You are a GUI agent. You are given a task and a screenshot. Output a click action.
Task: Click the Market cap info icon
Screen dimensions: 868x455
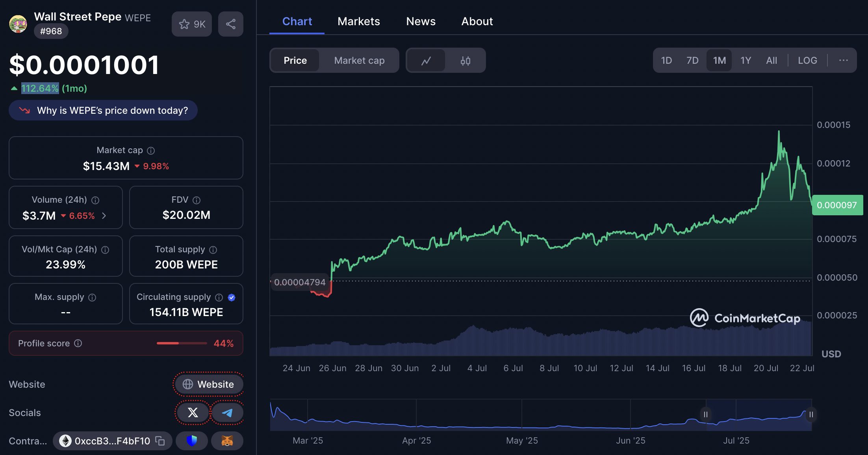click(151, 150)
